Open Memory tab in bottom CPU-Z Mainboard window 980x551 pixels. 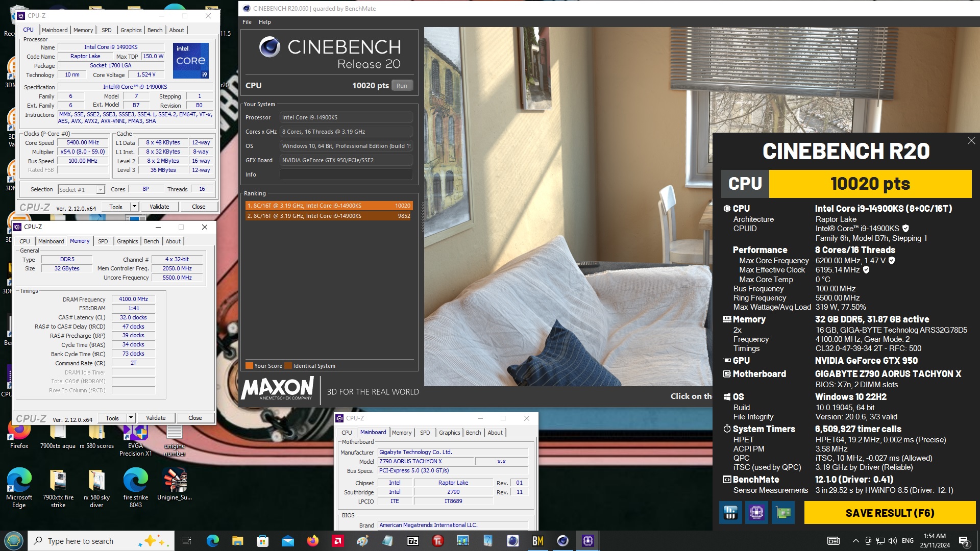pyautogui.click(x=402, y=433)
